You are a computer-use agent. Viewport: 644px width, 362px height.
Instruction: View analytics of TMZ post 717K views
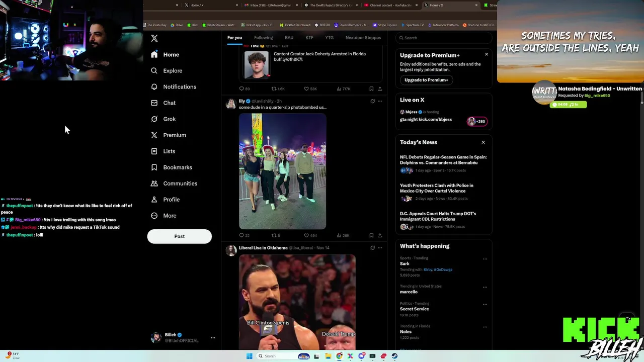tap(343, 89)
